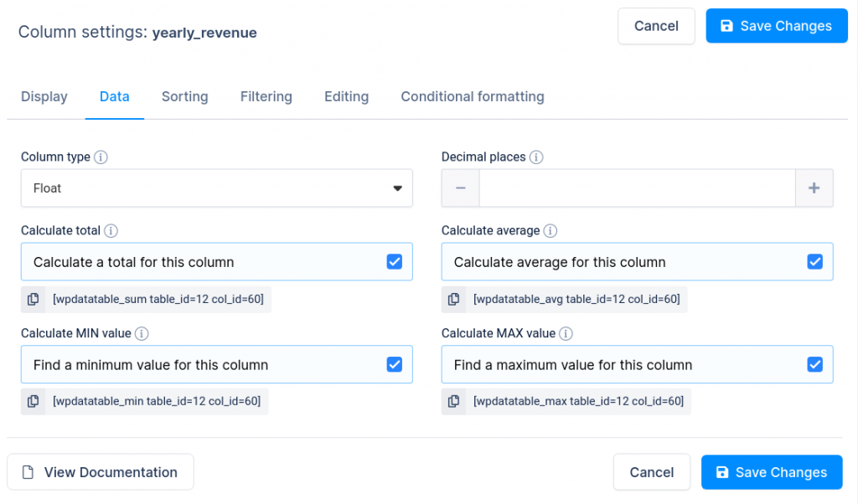Untick Find a maximum value checkbox

click(814, 365)
